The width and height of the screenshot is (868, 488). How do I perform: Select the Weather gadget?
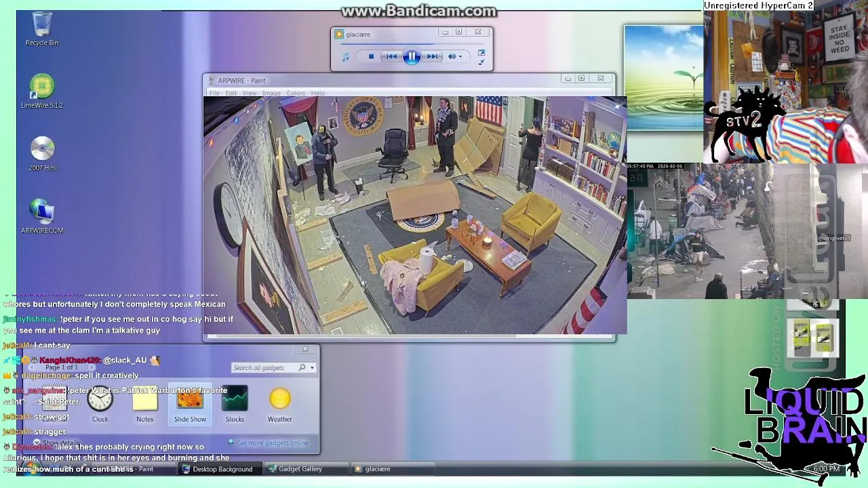coord(279,404)
